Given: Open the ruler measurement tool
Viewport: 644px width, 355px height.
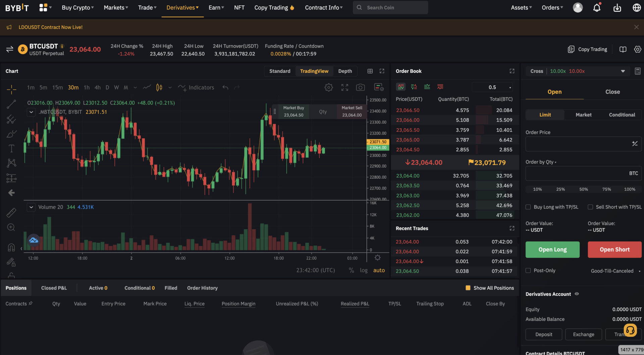Looking at the screenshot, I should [11, 212].
